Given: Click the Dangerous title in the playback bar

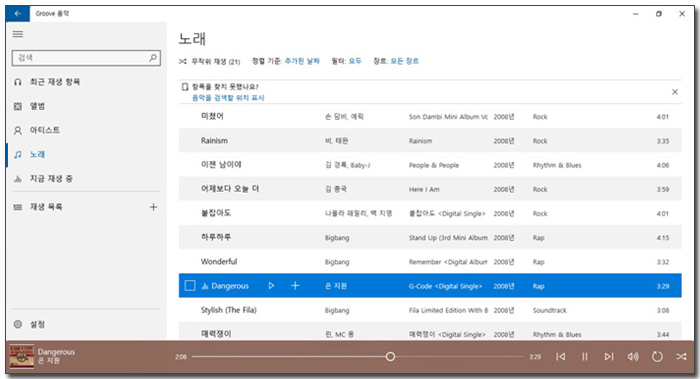Looking at the screenshot, I should [56, 352].
